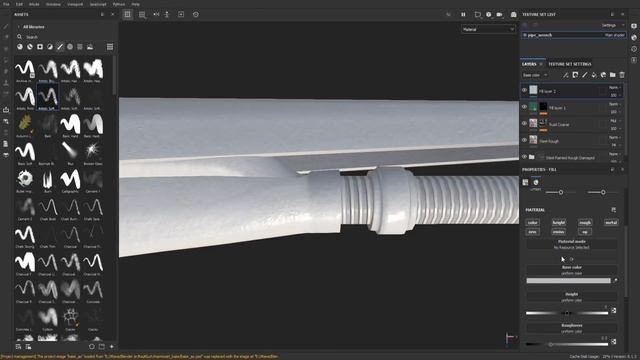
Task: Click the screenshot camera icon in toolbar
Action: [x=513, y=14]
